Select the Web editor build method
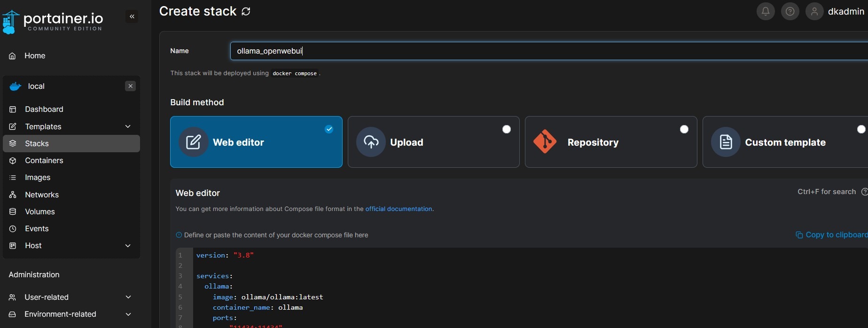868x328 pixels. [256, 142]
